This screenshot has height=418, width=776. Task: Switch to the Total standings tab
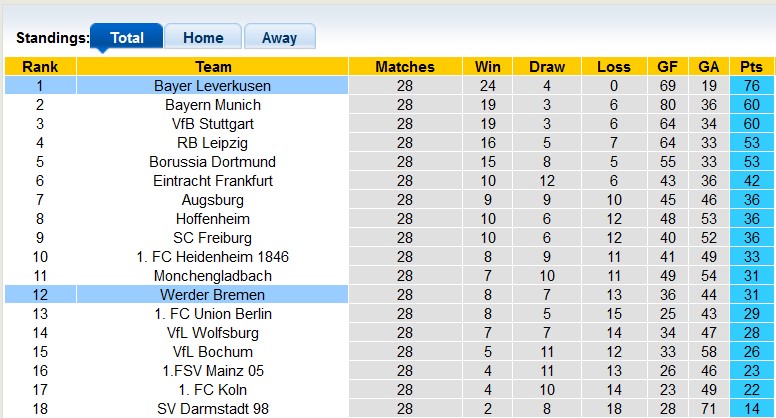pyautogui.click(x=127, y=38)
